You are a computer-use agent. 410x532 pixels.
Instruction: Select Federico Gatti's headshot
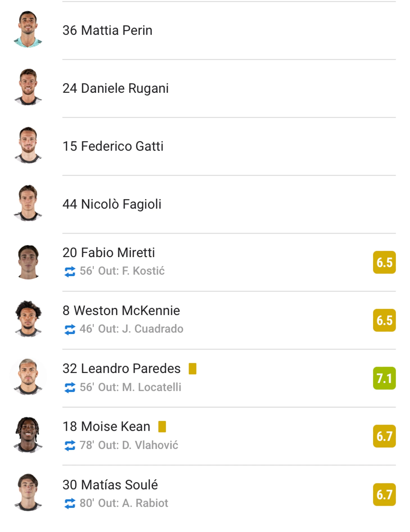(x=28, y=145)
